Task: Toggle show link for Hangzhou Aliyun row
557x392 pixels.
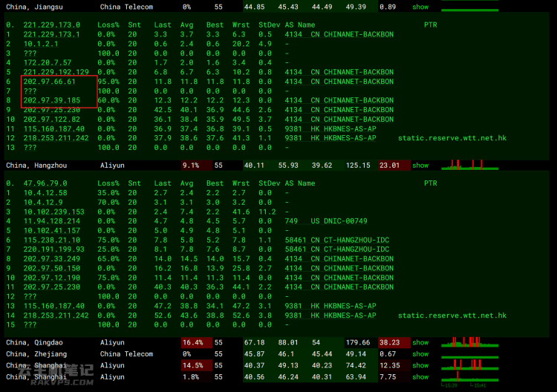Action: click(x=420, y=166)
